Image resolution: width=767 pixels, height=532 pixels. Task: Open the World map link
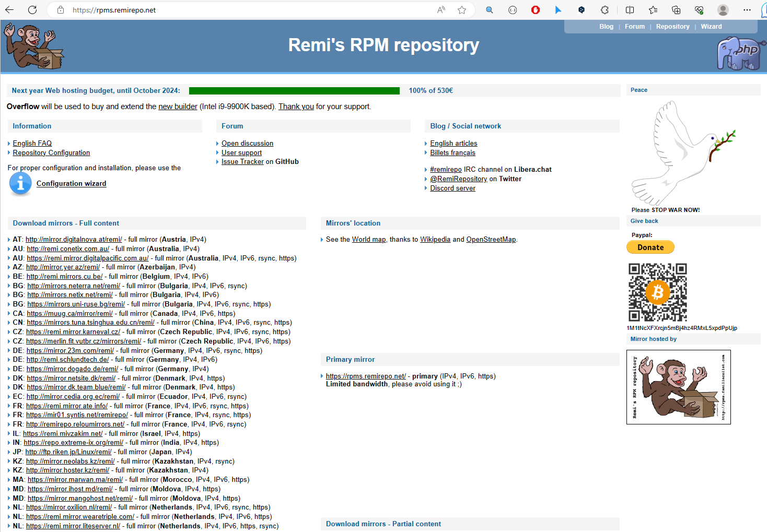click(x=368, y=240)
